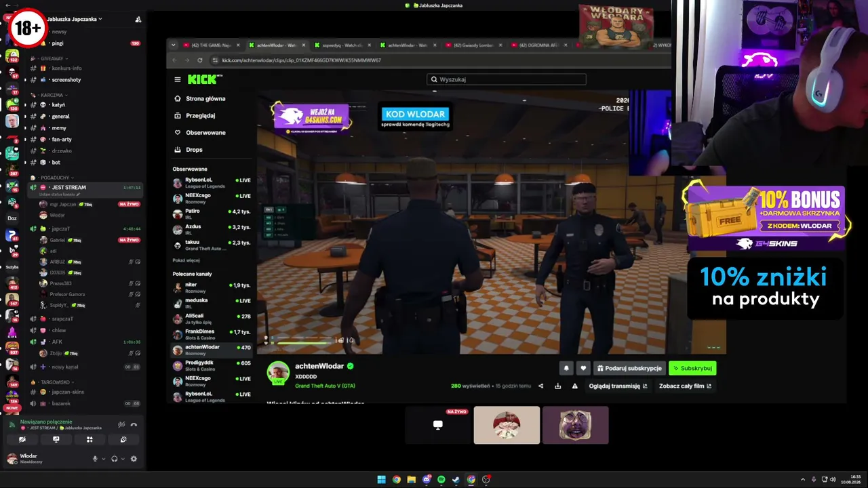868x488 pixels.
Task: Expand followed channels with Pokaż więcej
Action: click(186, 260)
